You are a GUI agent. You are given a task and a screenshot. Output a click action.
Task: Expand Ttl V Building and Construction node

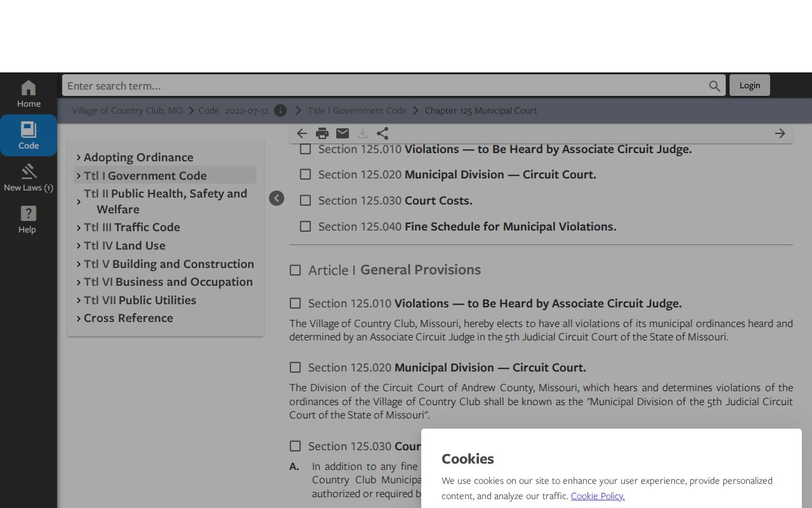(x=79, y=264)
